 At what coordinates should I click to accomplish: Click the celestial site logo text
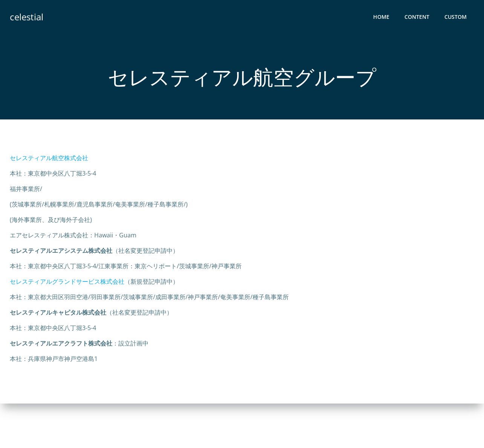(x=26, y=17)
